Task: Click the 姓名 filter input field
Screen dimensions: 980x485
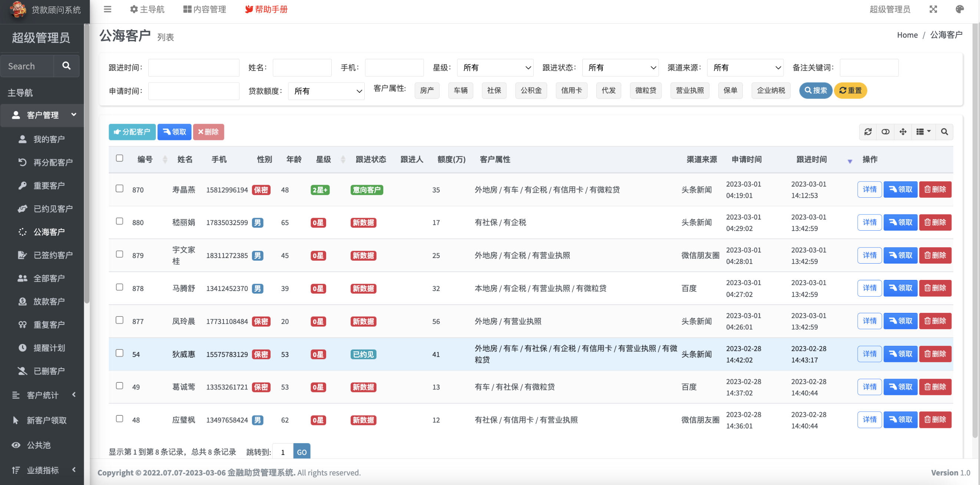Action: [x=302, y=68]
